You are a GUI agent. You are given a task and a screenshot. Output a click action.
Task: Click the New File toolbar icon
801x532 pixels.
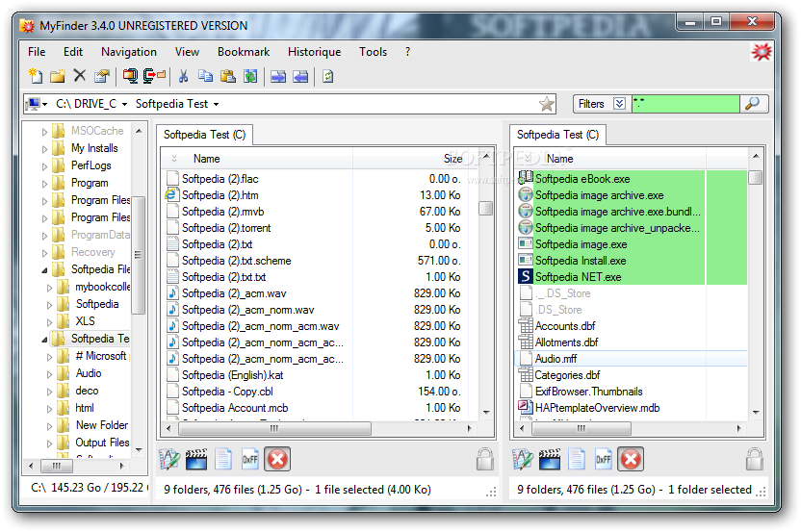pyautogui.click(x=36, y=77)
